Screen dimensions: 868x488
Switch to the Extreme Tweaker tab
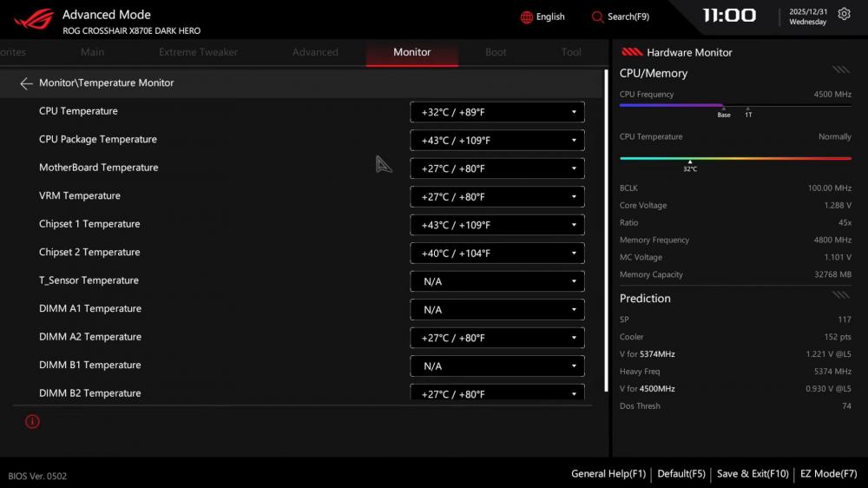point(198,52)
